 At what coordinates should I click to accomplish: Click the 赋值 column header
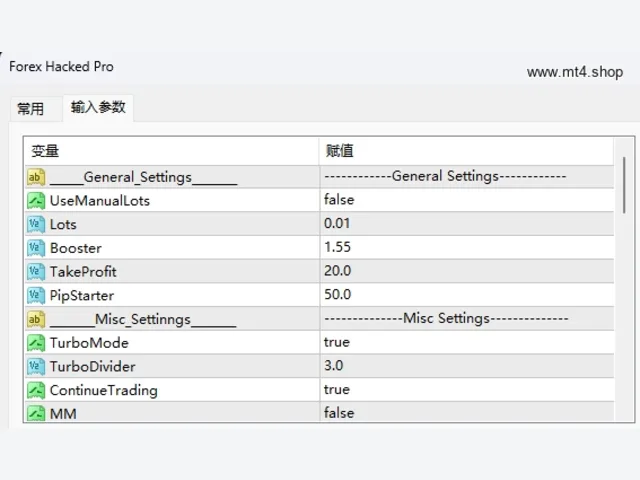coord(466,151)
